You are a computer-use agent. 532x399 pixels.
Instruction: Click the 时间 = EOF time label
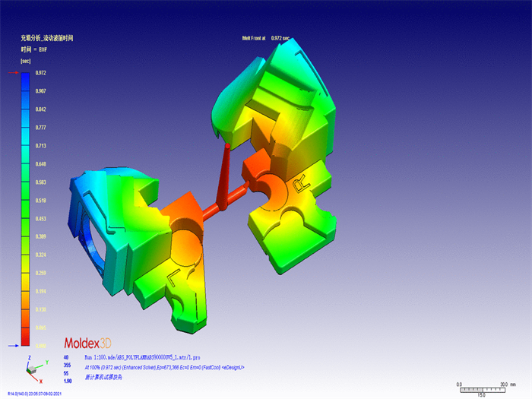click(35, 49)
